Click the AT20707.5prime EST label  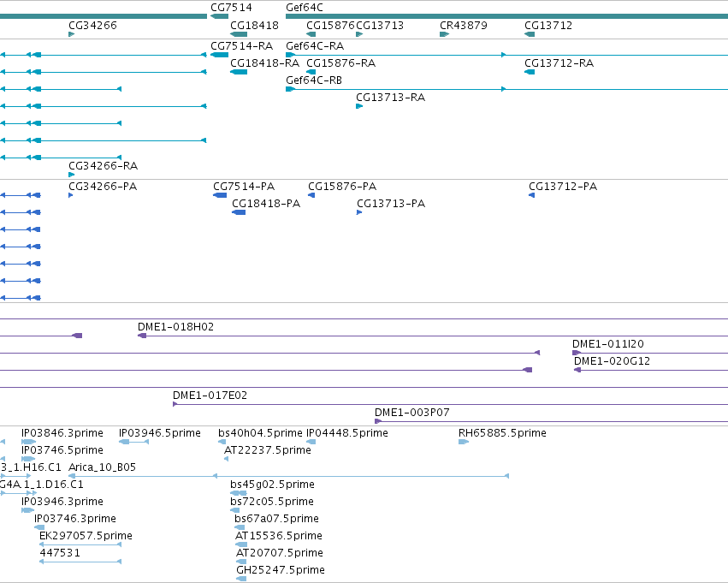pyautogui.click(x=280, y=553)
